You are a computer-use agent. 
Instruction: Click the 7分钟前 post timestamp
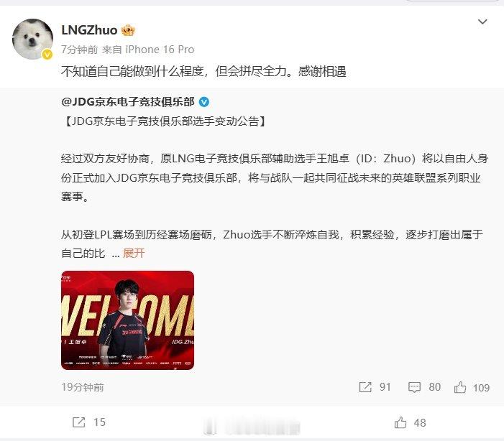79,50
